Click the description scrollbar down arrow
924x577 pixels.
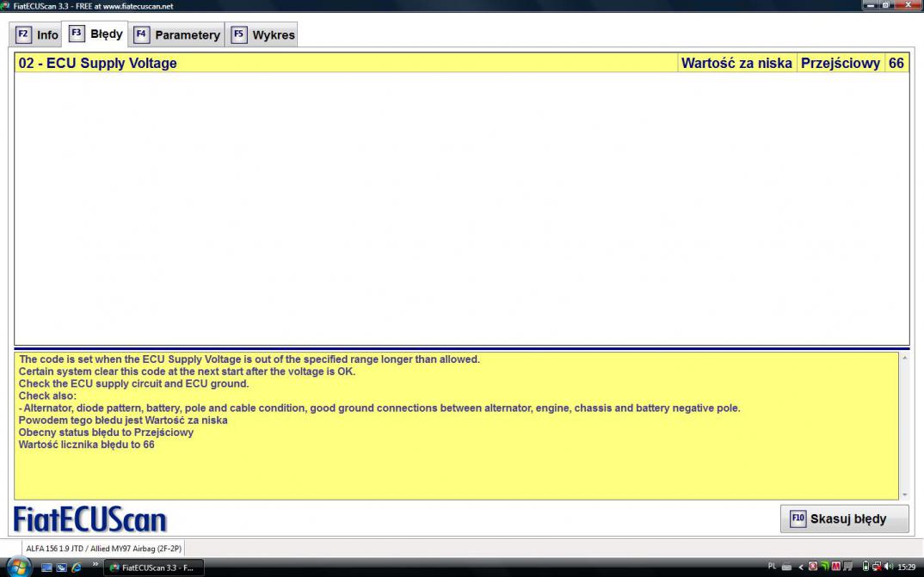(x=904, y=495)
